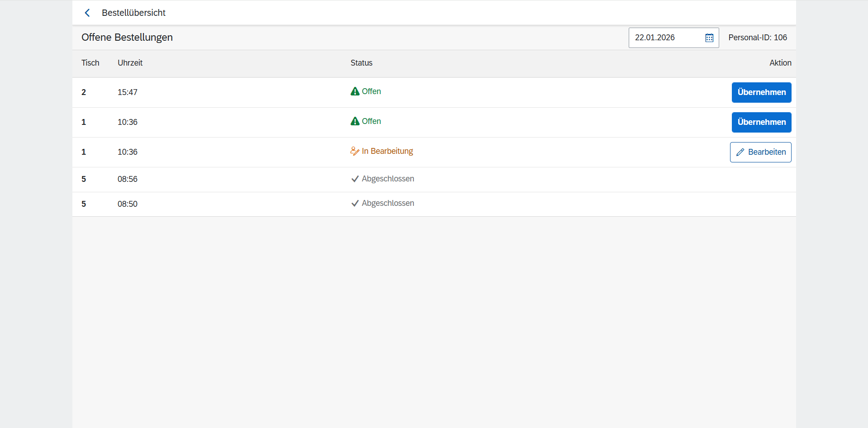
Task: Click the Bestellübersicht page title
Action: pos(133,13)
